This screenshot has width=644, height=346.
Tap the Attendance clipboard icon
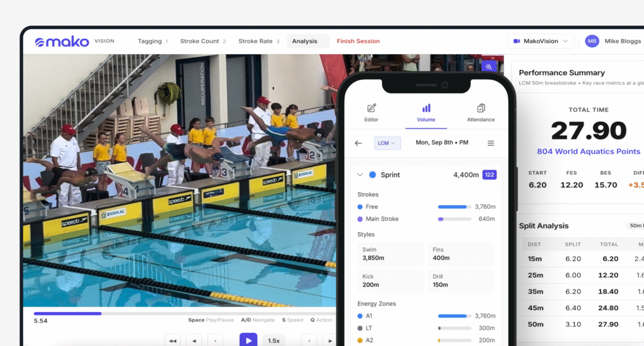click(480, 108)
